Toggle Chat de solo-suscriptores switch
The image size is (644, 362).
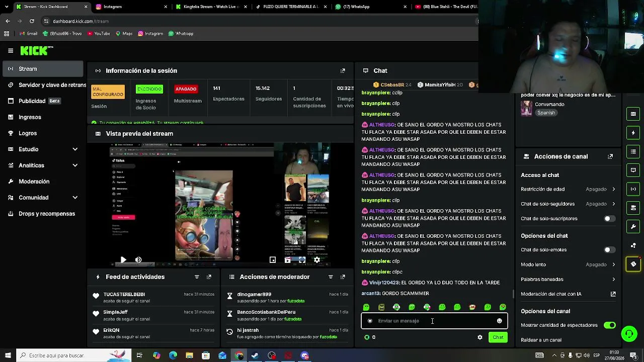click(x=610, y=219)
